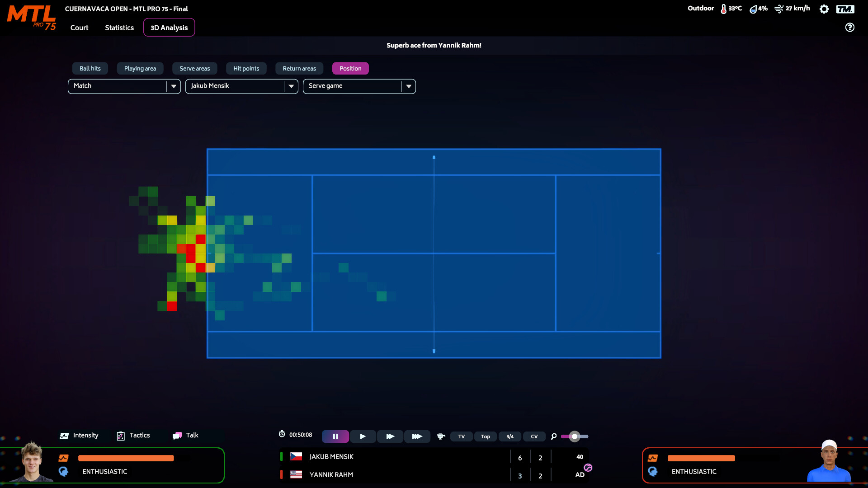The height and width of the screenshot is (488, 868).
Task: Adjust the playback speed slider
Action: 575,436
